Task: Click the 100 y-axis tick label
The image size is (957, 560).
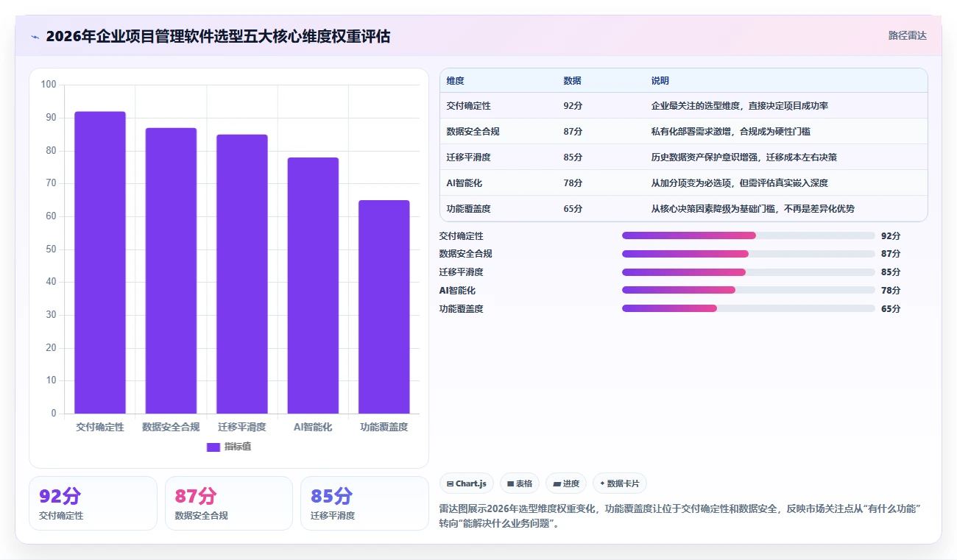Action: [x=49, y=85]
